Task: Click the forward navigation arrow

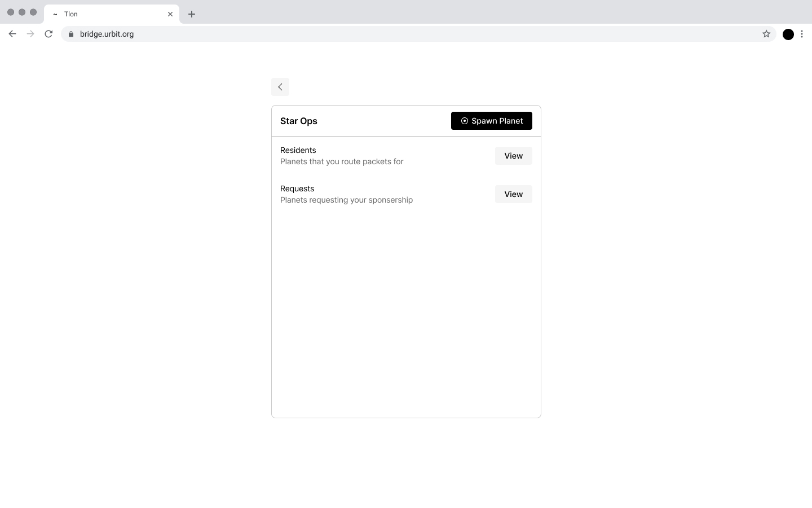Action: (x=30, y=34)
